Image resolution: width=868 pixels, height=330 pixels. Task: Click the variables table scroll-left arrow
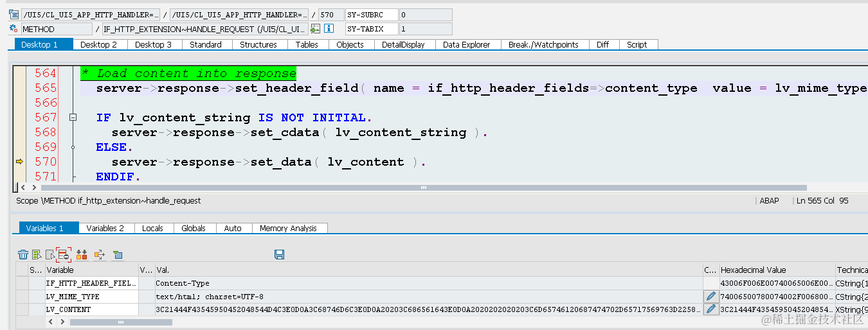tap(52, 322)
